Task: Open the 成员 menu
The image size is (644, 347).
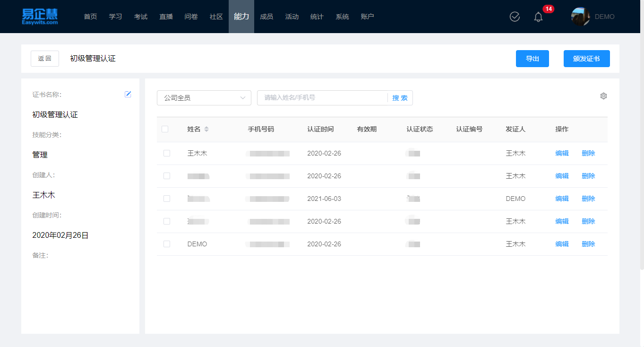Action: click(266, 17)
